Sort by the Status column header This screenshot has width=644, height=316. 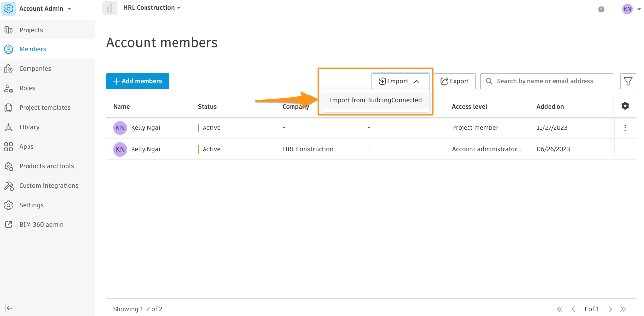pyautogui.click(x=207, y=107)
